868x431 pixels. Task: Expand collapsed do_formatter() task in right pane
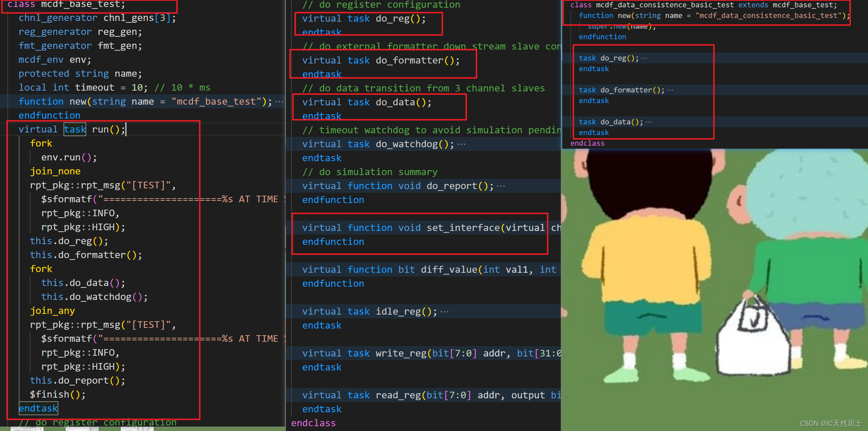(x=671, y=90)
